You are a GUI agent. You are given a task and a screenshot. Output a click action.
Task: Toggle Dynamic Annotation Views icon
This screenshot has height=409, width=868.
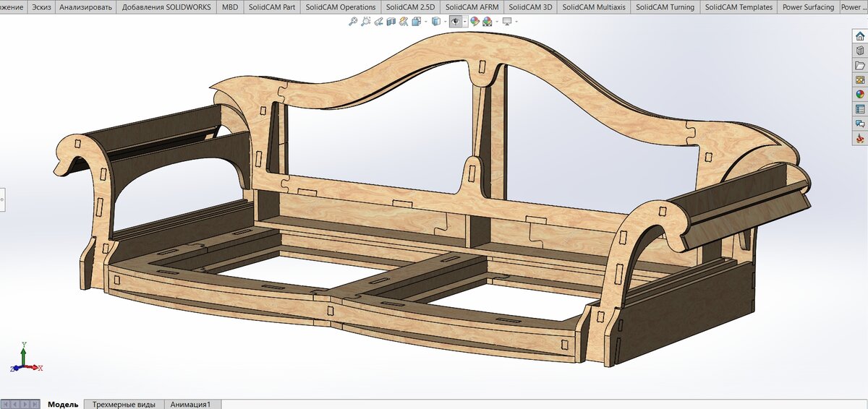tap(404, 22)
